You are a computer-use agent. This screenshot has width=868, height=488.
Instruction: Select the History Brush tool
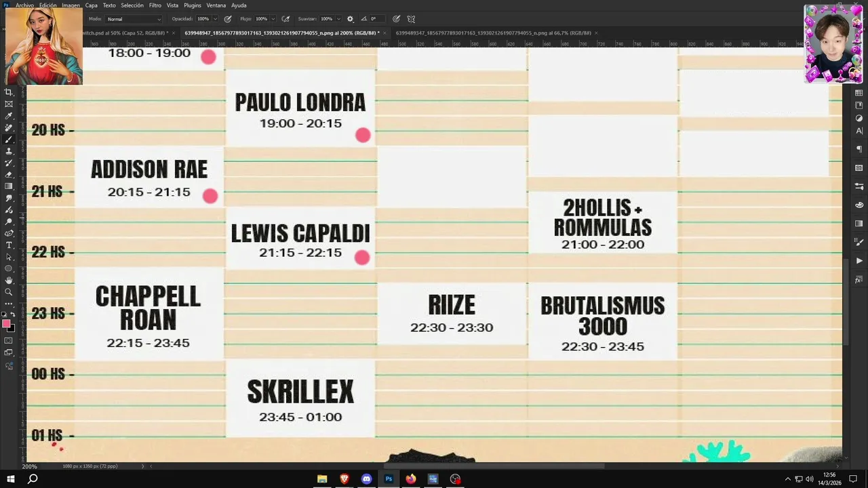click(9, 163)
